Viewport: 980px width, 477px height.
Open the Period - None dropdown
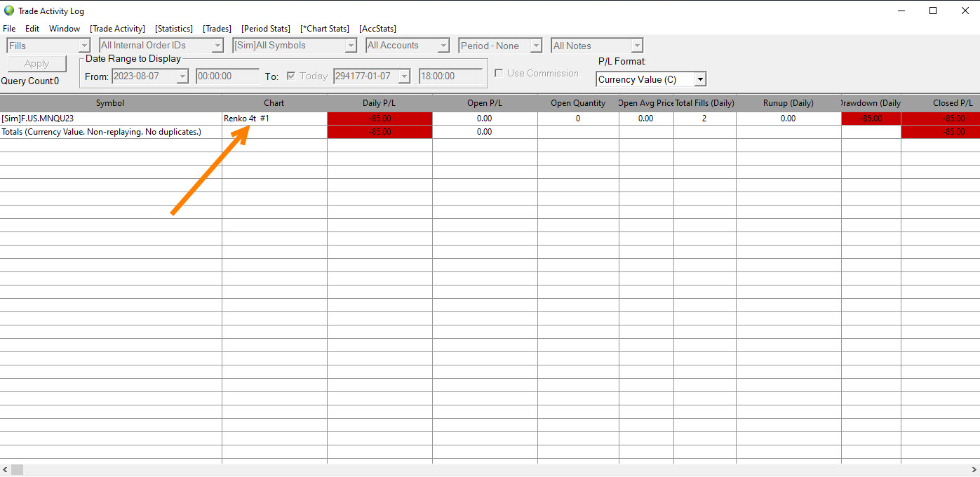tap(500, 46)
